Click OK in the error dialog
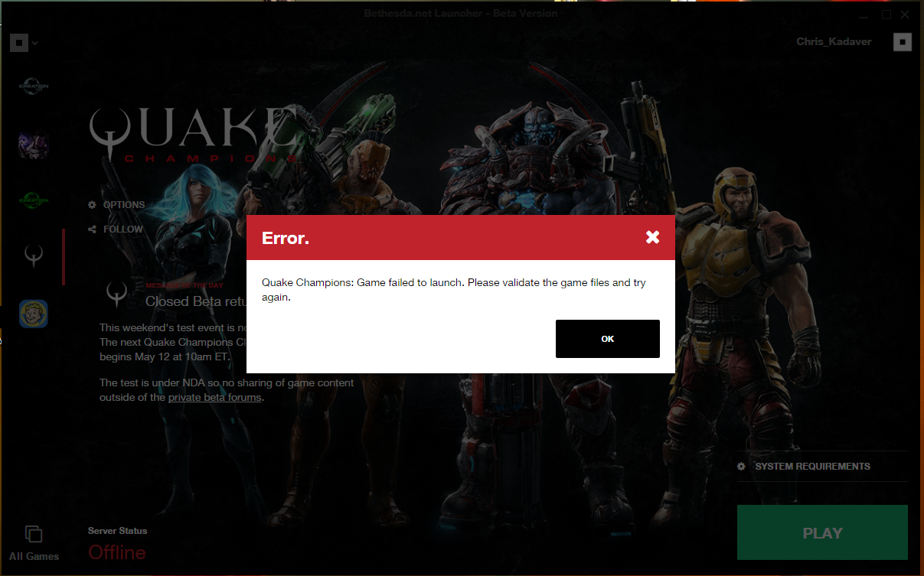Screen dimensions: 924x576 point(607,339)
